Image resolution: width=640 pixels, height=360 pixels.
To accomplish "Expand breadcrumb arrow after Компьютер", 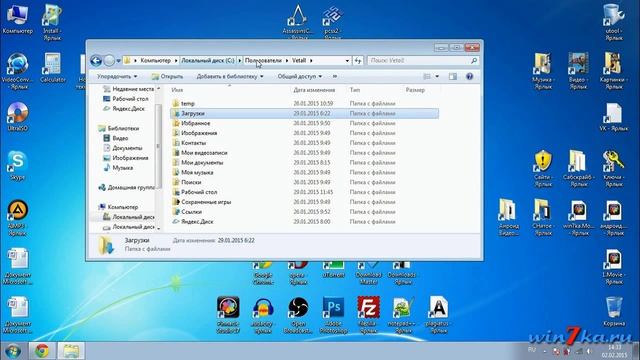I will pyautogui.click(x=176, y=60).
